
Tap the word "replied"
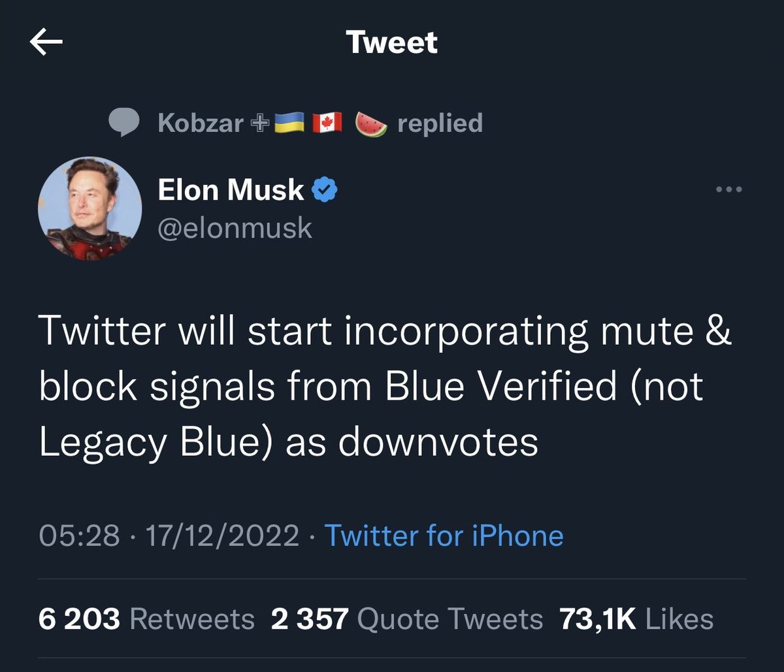coord(440,123)
